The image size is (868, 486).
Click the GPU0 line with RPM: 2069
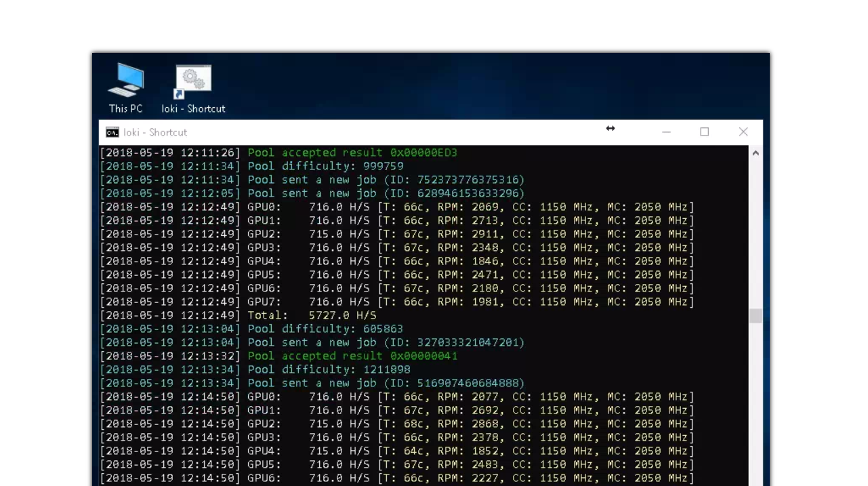coord(398,207)
